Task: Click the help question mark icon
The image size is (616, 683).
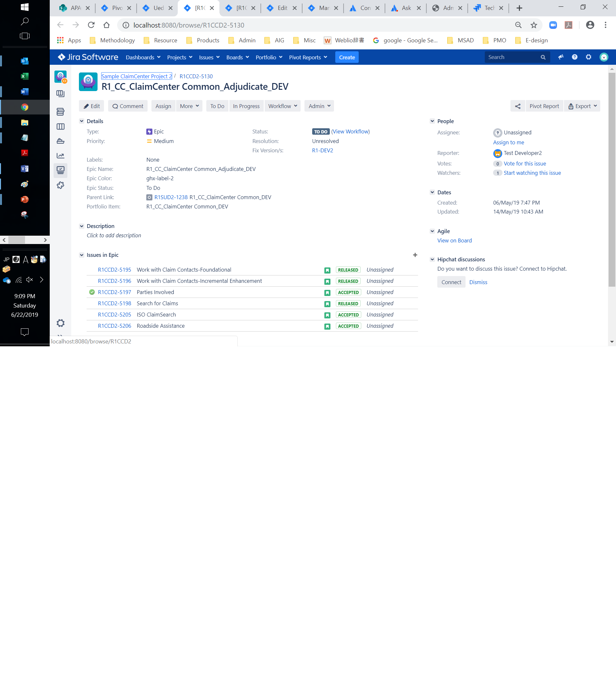Action: point(575,57)
